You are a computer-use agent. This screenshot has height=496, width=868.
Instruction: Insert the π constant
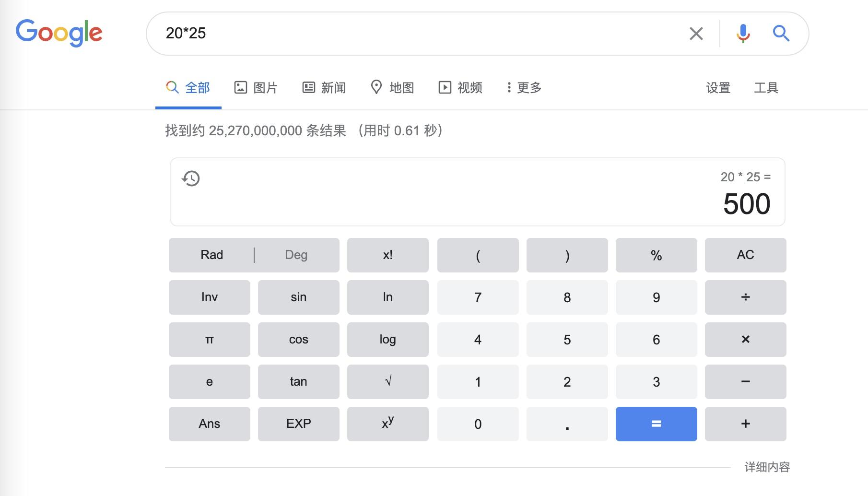(210, 340)
